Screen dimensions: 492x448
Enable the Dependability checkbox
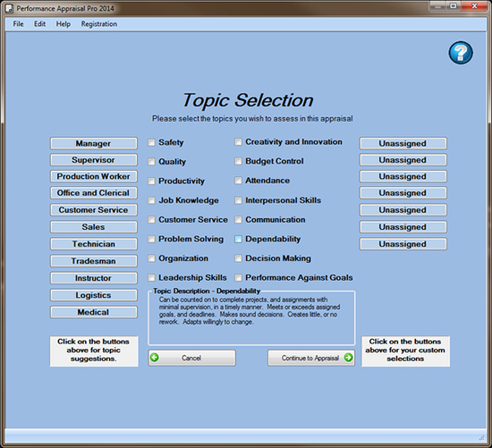239,239
